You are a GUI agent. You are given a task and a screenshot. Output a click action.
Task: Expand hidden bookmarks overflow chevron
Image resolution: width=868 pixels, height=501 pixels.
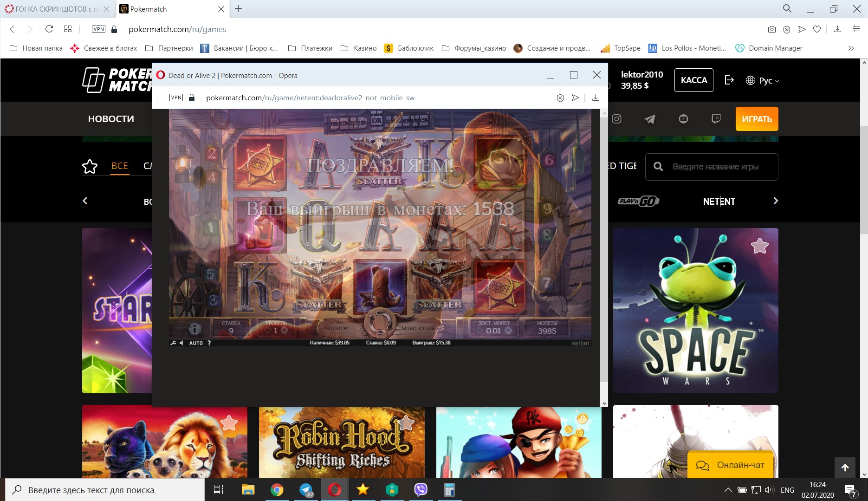851,48
